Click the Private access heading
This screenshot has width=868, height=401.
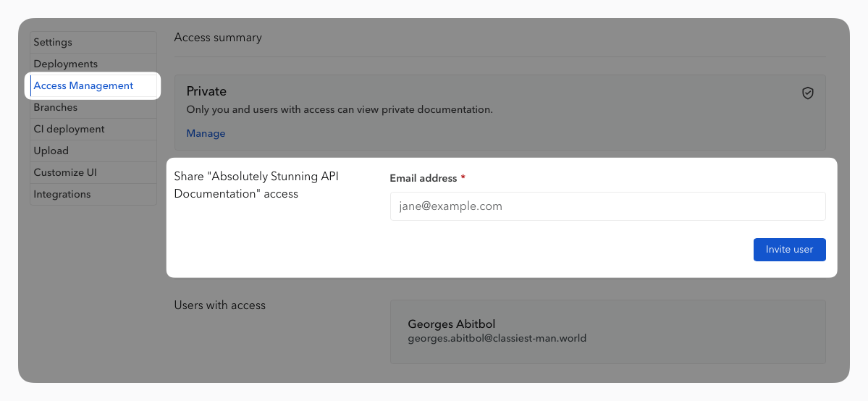(206, 92)
